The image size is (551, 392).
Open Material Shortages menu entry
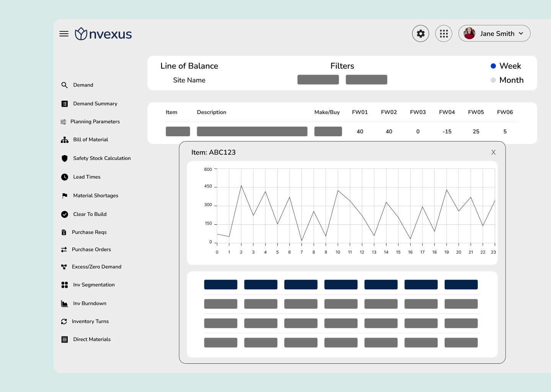96,196
